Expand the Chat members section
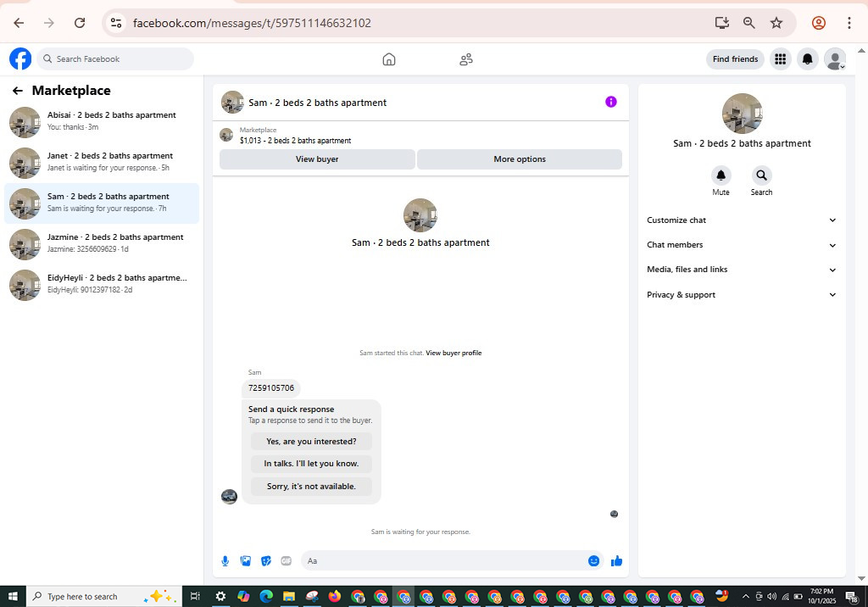The width and height of the screenshot is (868, 607). point(742,245)
